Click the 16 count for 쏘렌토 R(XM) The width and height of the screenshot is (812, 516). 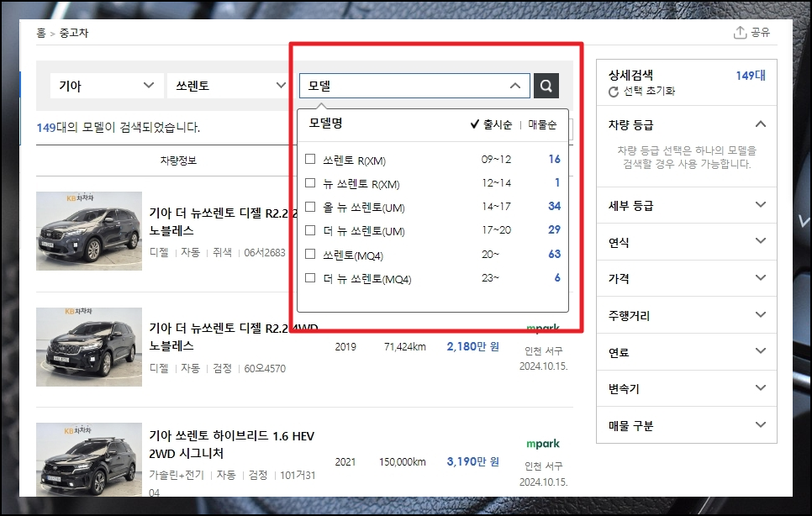coord(554,159)
